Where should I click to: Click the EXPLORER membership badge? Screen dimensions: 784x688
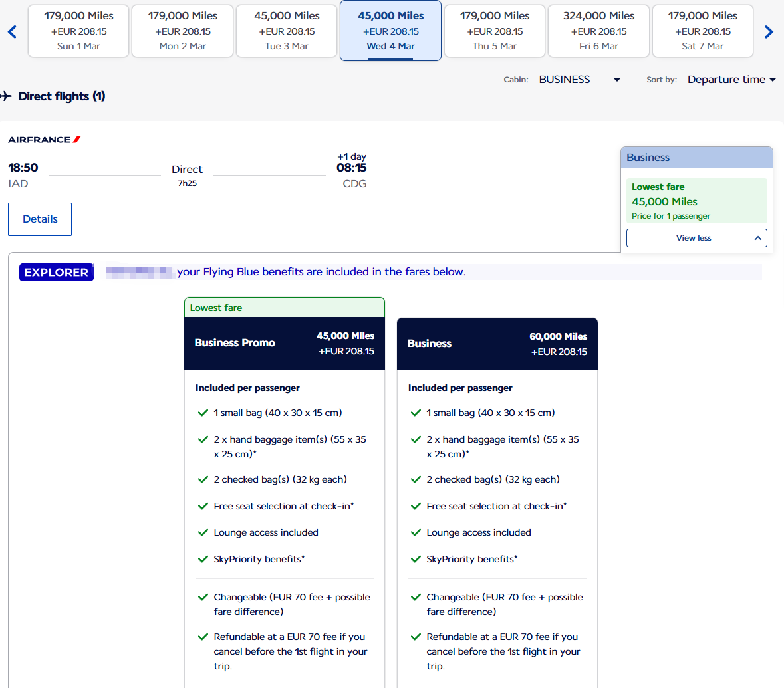point(57,272)
